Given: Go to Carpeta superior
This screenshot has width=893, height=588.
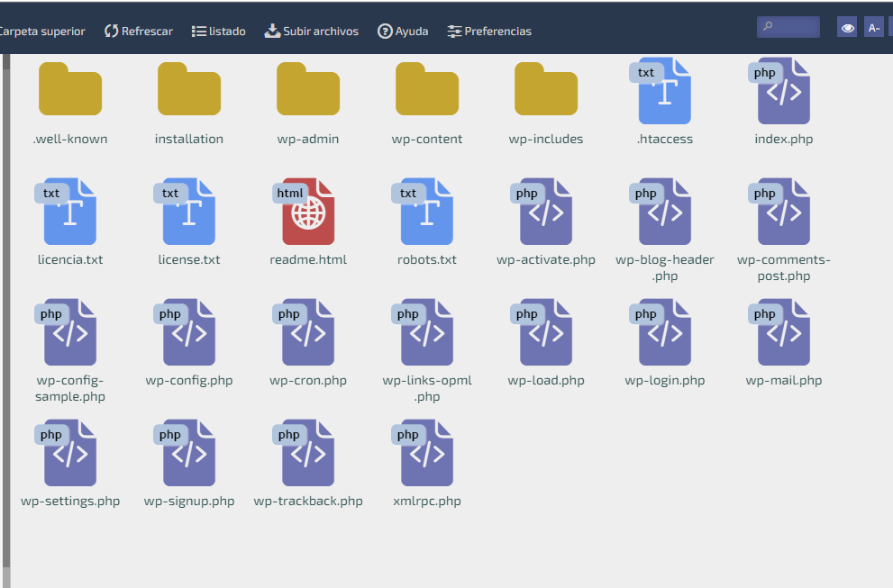Looking at the screenshot, I should (42, 31).
